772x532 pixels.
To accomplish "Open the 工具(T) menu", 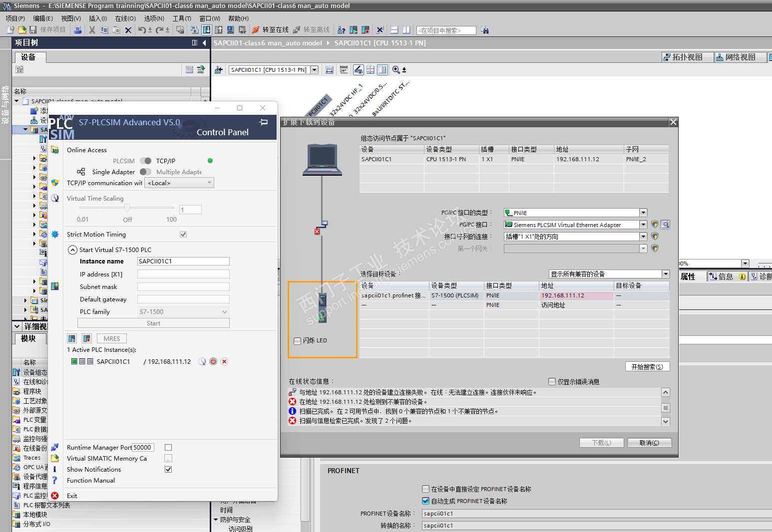I will coord(182,18).
